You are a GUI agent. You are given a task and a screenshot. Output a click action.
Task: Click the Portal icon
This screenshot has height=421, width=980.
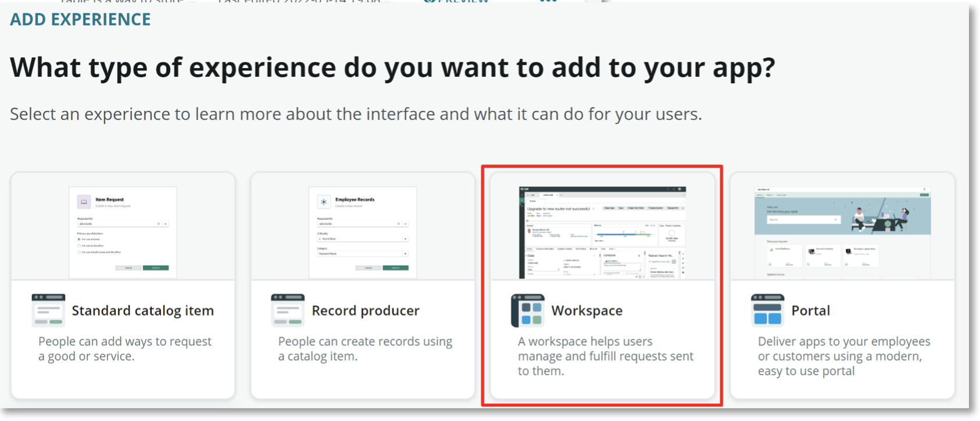(x=767, y=311)
